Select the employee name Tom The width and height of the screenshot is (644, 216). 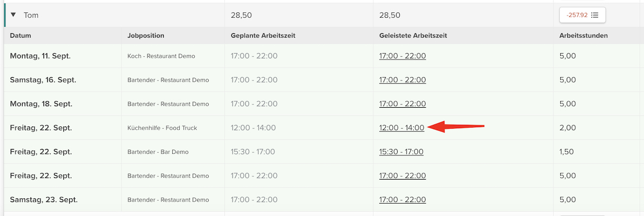[x=31, y=15]
